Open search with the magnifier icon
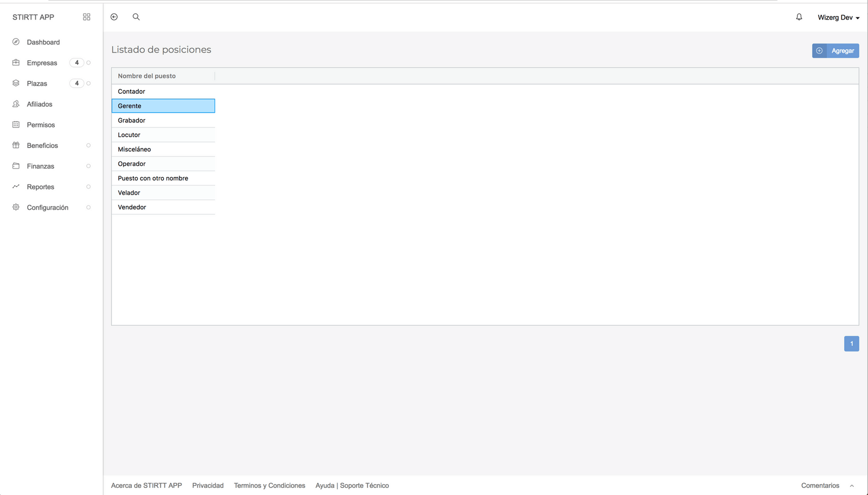 click(136, 17)
